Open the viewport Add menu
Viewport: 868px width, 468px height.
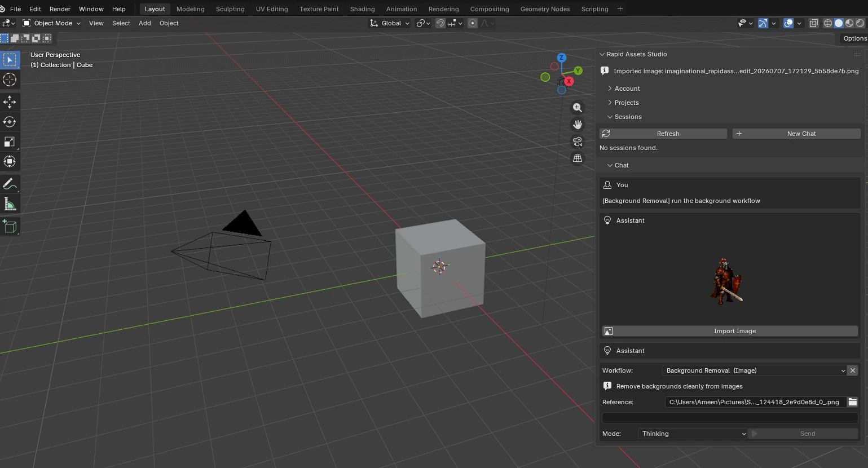pyautogui.click(x=145, y=23)
